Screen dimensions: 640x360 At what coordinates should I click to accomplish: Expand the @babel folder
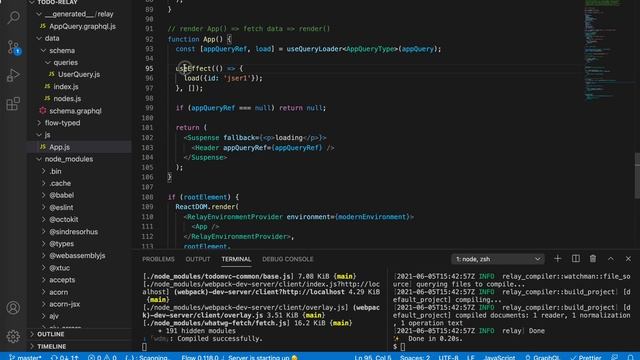pos(61,195)
